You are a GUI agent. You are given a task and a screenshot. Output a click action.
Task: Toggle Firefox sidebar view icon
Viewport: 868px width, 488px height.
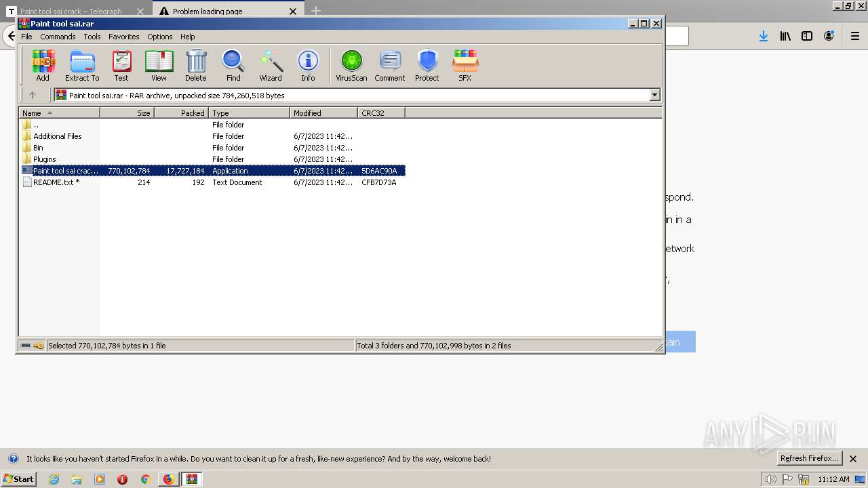pos(807,37)
